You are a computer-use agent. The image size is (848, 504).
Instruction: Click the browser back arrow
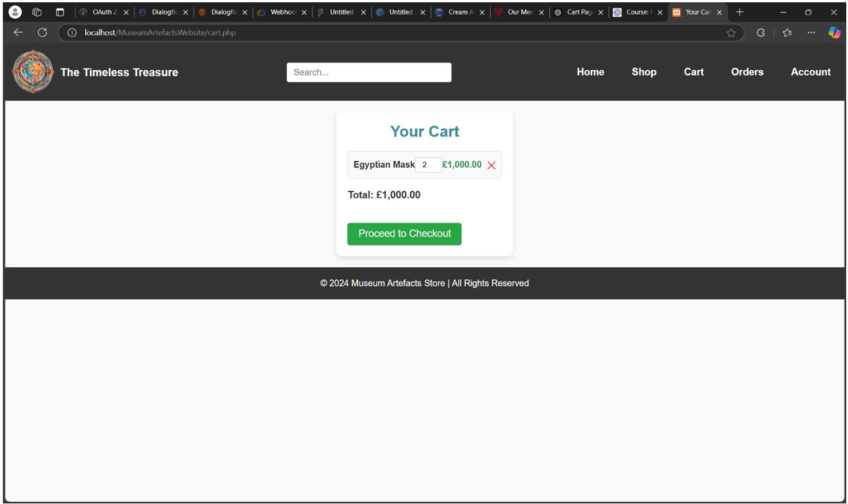pos(18,33)
